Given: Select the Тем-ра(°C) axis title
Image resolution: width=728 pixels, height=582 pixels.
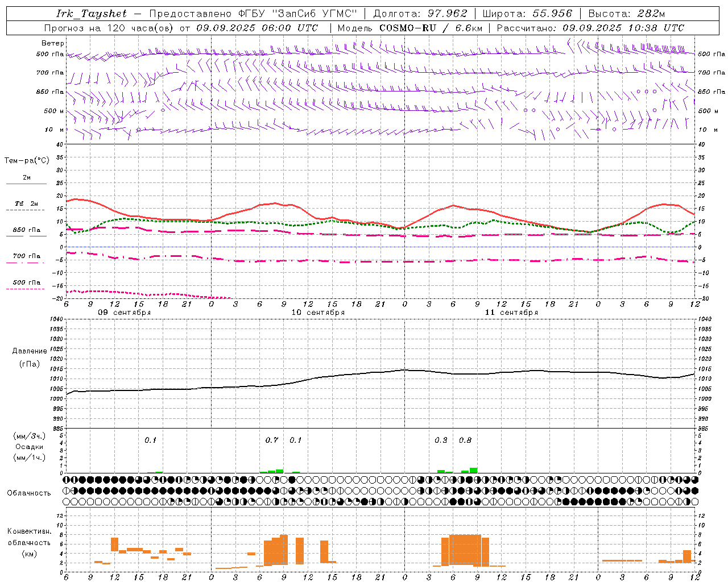Looking at the screenshot, I should click(27, 161).
